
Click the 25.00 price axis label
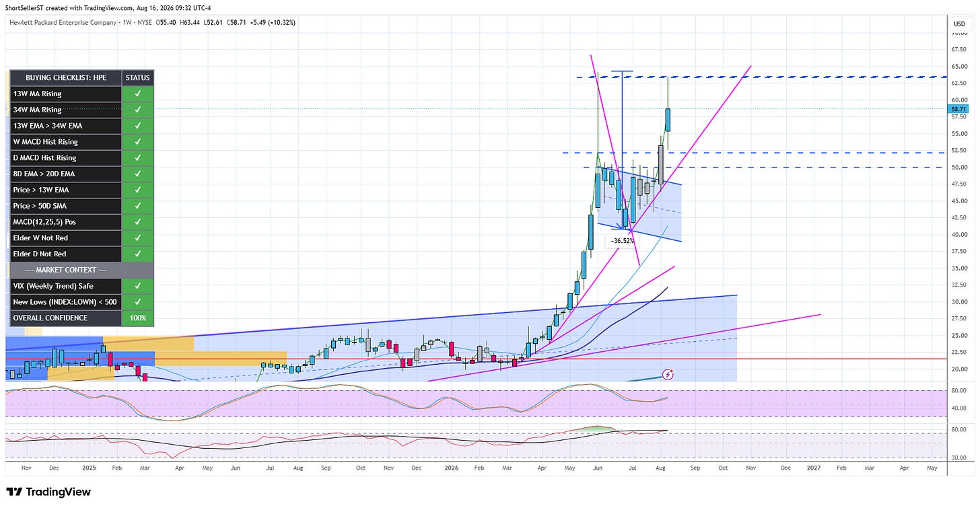(x=959, y=335)
